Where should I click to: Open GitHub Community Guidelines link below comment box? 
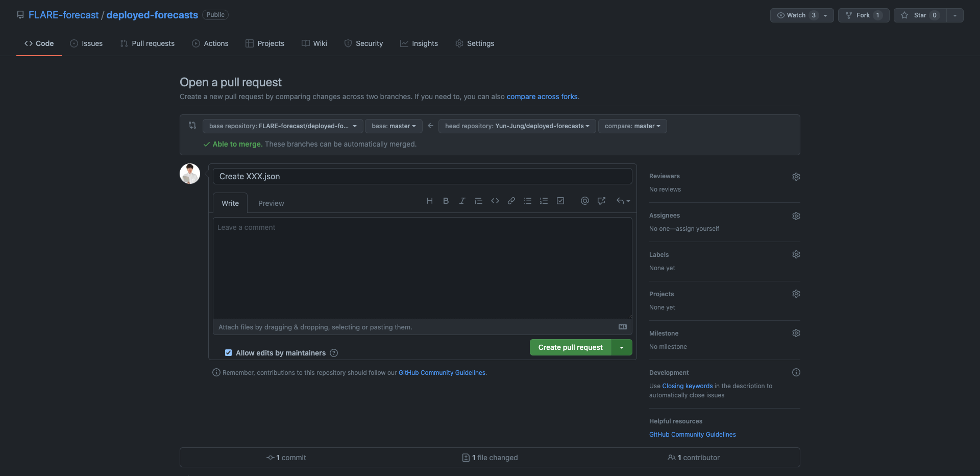(x=442, y=373)
